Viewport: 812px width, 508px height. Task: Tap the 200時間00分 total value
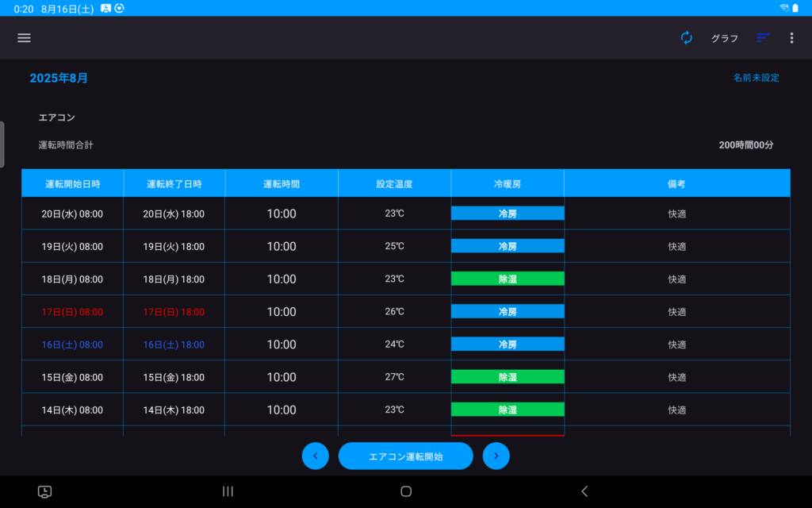[745, 145]
